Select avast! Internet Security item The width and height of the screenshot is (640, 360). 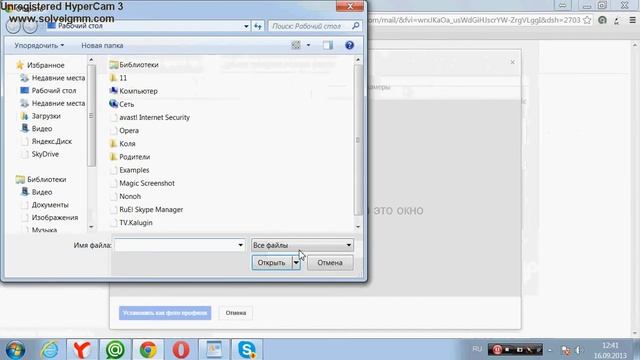[x=154, y=117]
